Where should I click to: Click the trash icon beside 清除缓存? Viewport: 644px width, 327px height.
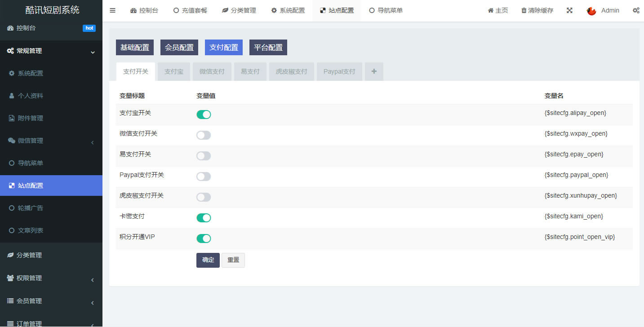point(524,10)
